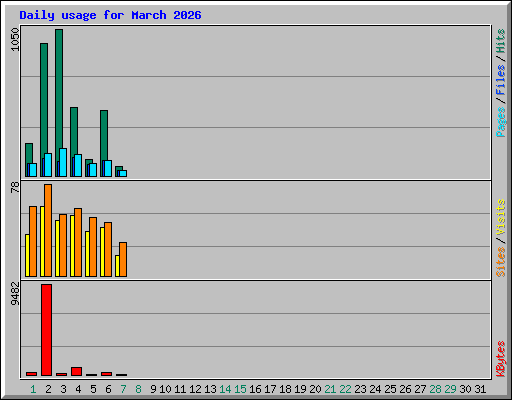This screenshot has height=400, width=512.
Task: Select the tall red KBytes bar for day 2
Action: coord(46,330)
